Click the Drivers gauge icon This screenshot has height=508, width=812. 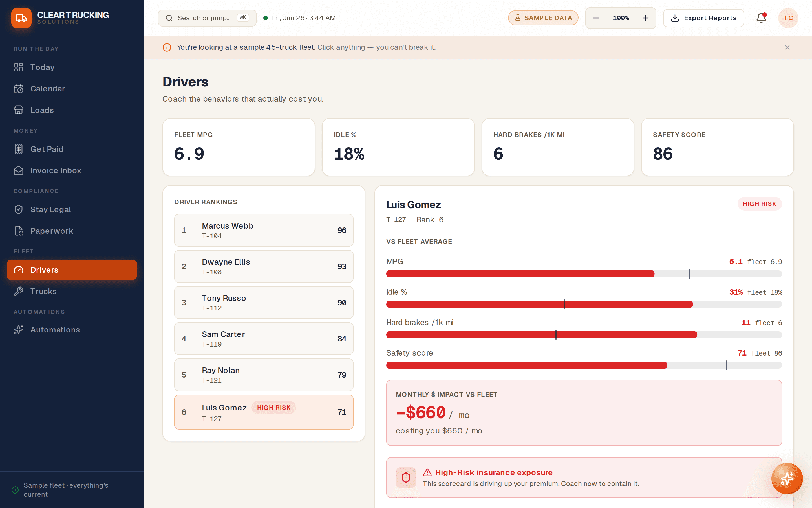[18, 270]
